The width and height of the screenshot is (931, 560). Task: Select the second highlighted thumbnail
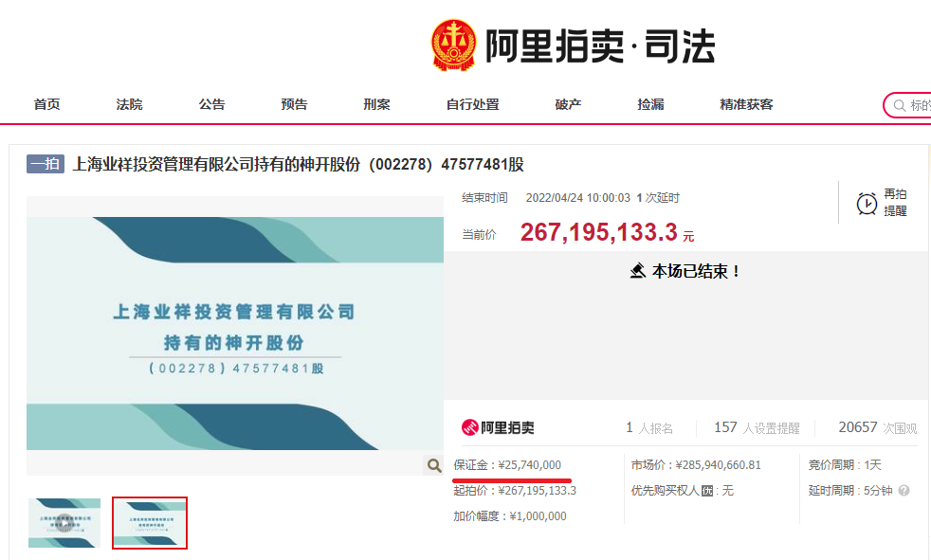coord(150,523)
